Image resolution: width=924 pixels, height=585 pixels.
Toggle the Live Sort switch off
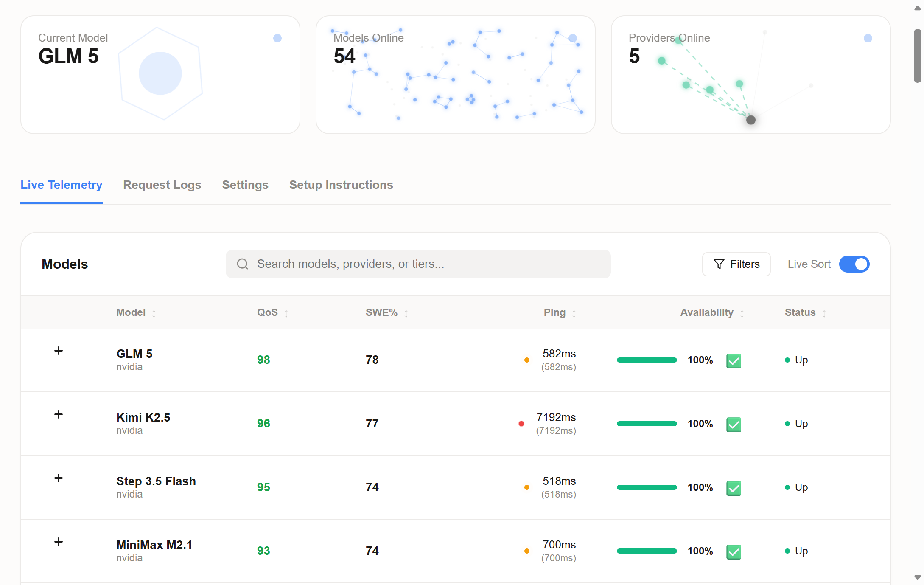point(854,264)
